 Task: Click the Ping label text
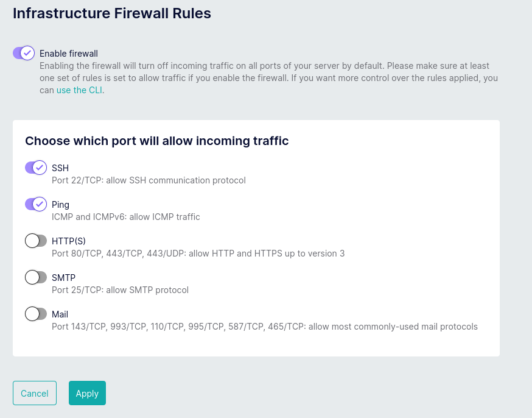click(60, 205)
